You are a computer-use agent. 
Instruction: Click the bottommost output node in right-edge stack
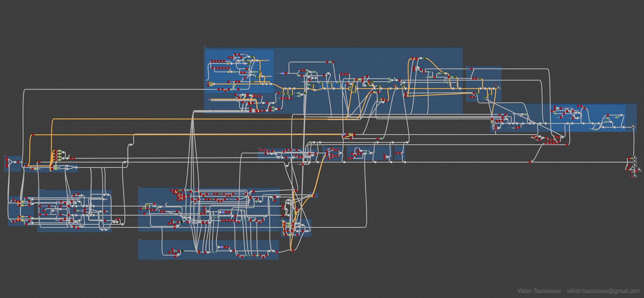(635, 175)
